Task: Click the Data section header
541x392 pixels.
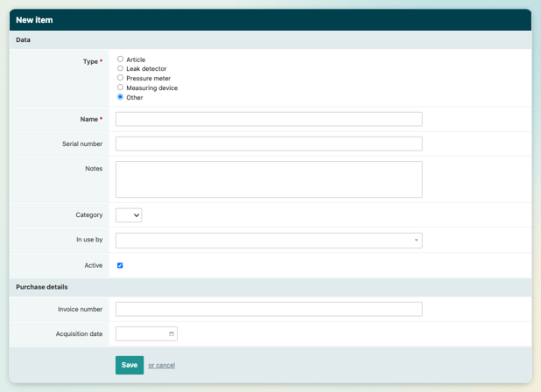Action: (24, 40)
